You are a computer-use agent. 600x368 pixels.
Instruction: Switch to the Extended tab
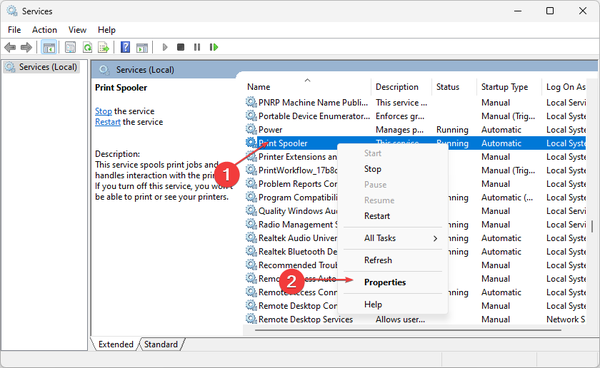tap(116, 344)
